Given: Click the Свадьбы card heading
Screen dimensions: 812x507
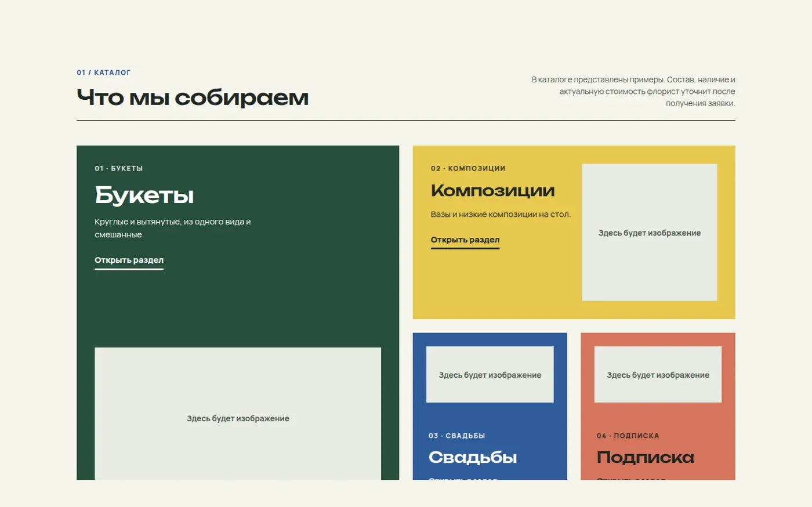Looking at the screenshot, I should [473, 457].
